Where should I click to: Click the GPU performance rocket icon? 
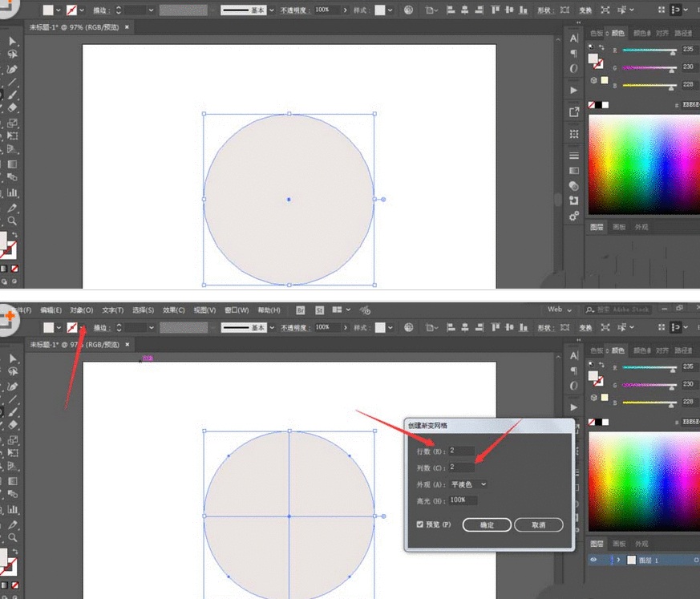(x=365, y=310)
